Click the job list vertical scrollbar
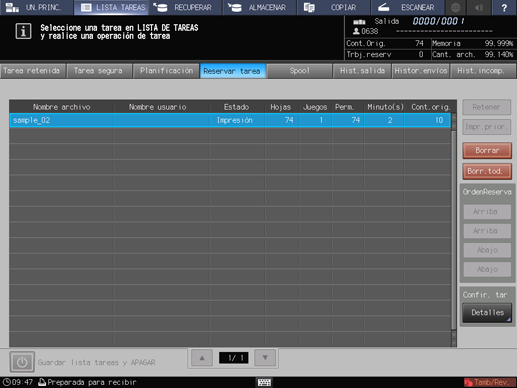517x388 pixels. (x=453, y=230)
